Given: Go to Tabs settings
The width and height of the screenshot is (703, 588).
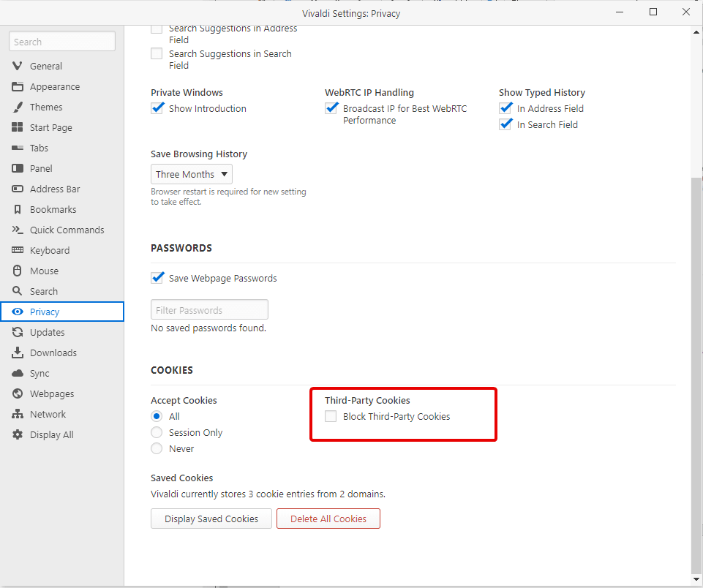Looking at the screenshot, I should point(62,148).
